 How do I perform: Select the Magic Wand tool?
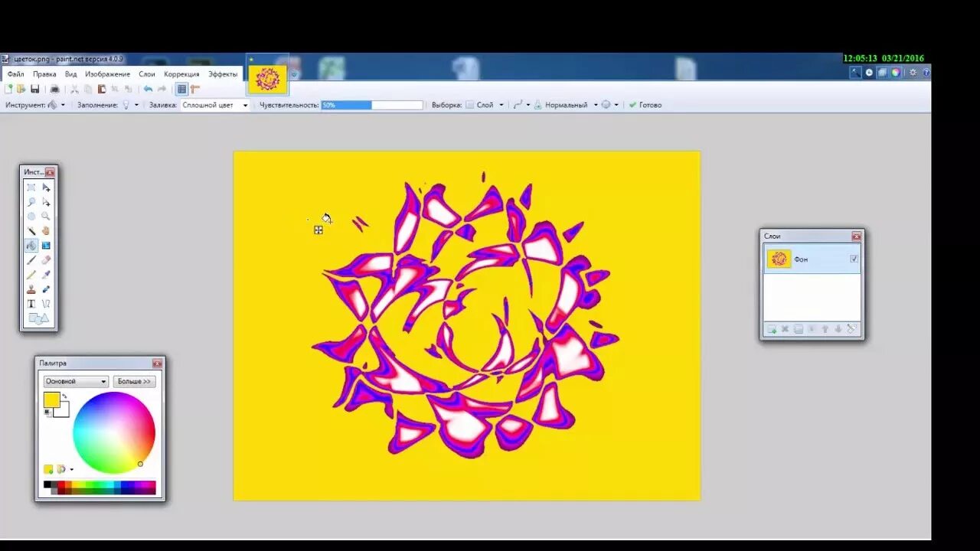tap(31, 231)
